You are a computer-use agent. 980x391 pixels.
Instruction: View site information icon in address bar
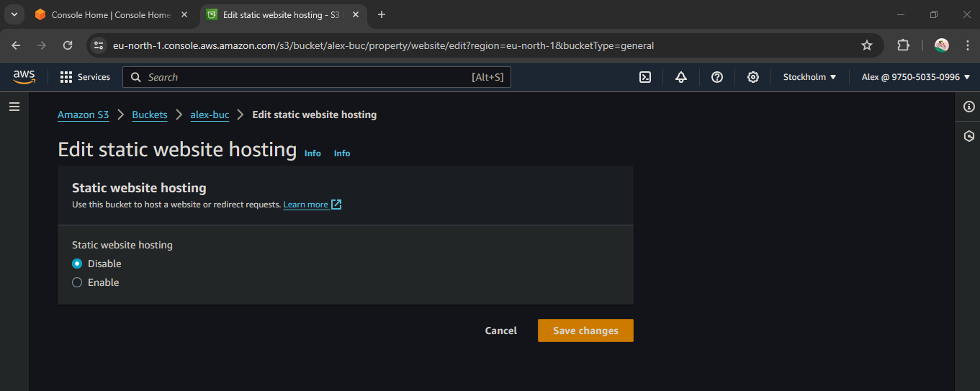99,45
